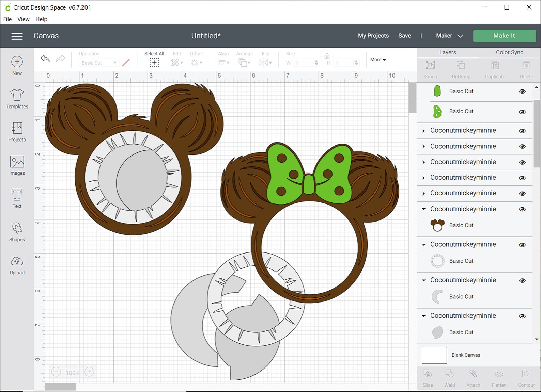The image size is (541, 392).
Task: Open the Images library
Action: [x=17, y=166]
